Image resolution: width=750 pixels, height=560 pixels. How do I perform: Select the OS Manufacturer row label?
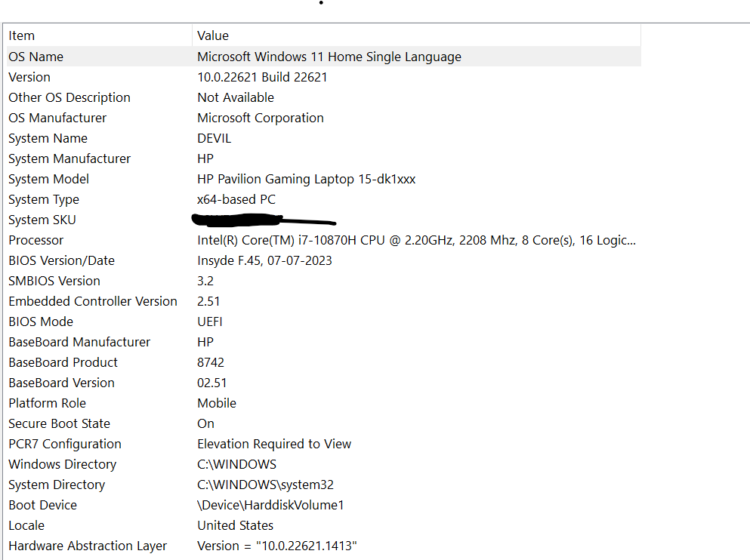(57, 118)
